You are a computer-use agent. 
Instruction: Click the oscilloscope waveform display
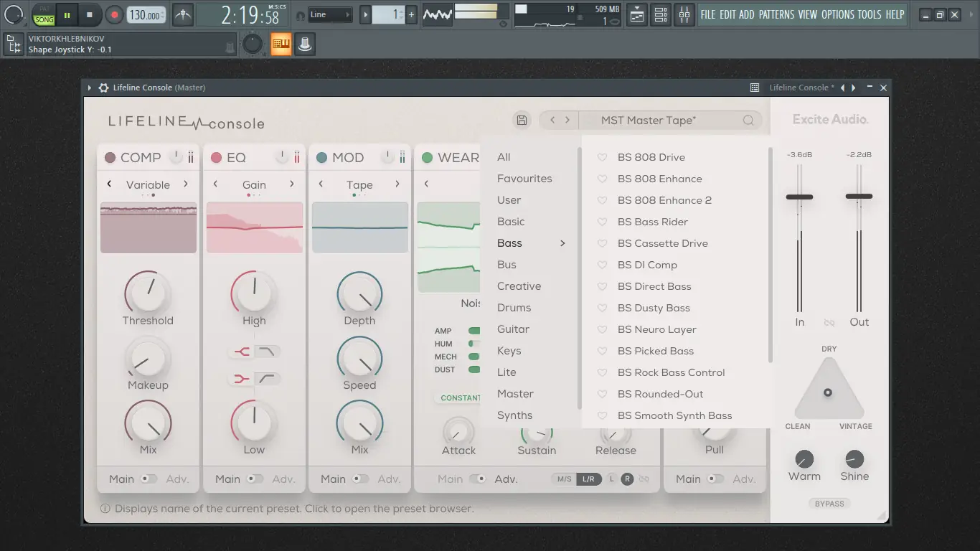pos(437,14)
